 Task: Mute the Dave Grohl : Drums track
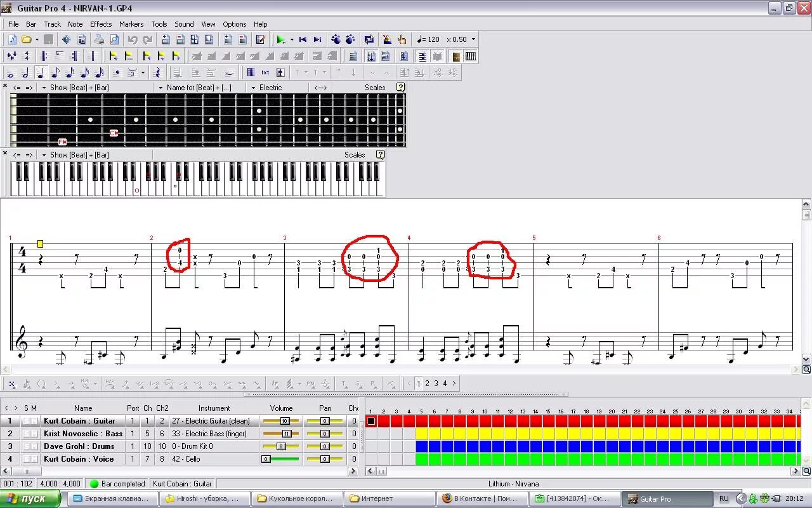[x=34, y=446]
